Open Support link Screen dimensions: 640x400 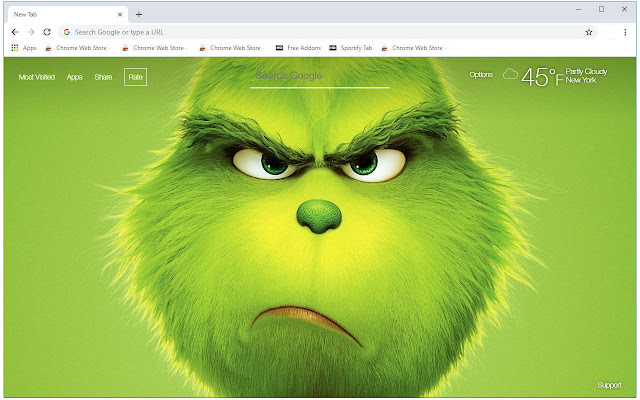(x=609, y=385)
